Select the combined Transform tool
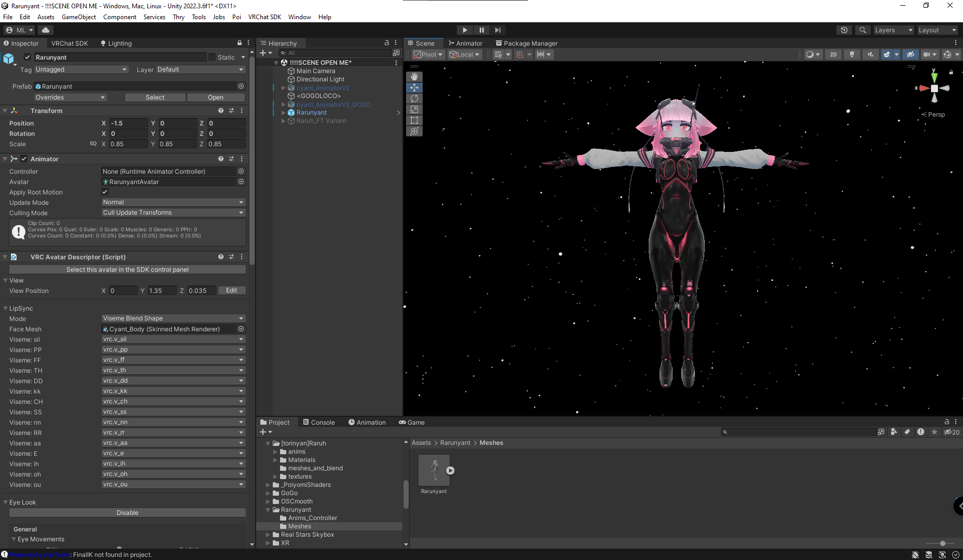963x560 pixels. [x=414, y=131]
